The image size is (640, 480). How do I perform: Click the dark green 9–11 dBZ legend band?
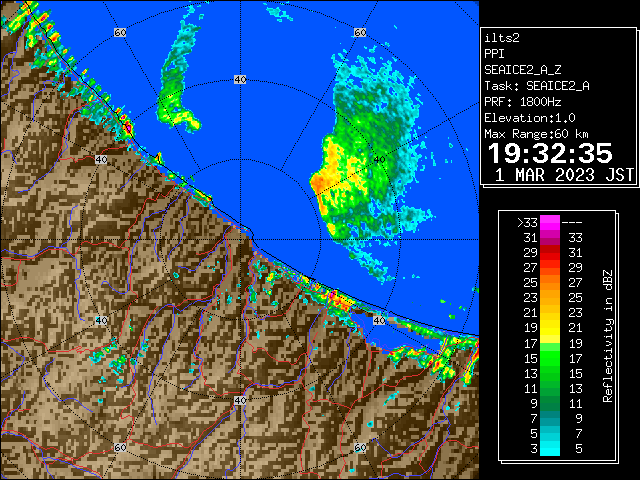pos(550,403)
